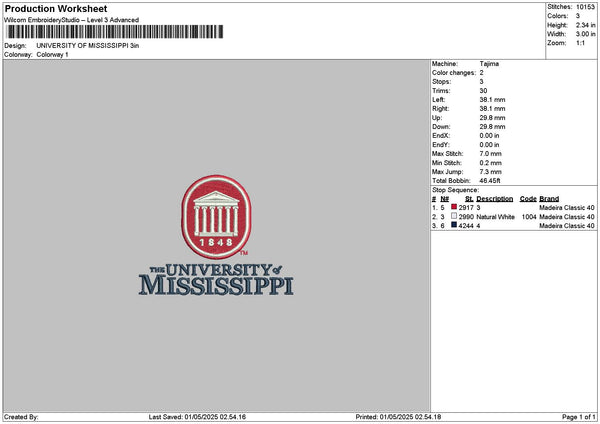
Task: Click the Down value 29.8 mm
Action: [492, 127]
